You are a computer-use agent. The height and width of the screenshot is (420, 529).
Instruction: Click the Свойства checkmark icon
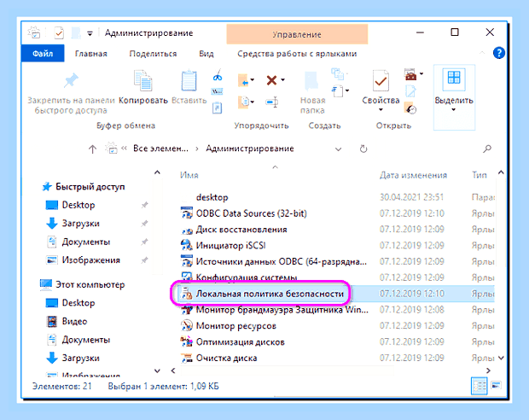(x=381, y=81)
